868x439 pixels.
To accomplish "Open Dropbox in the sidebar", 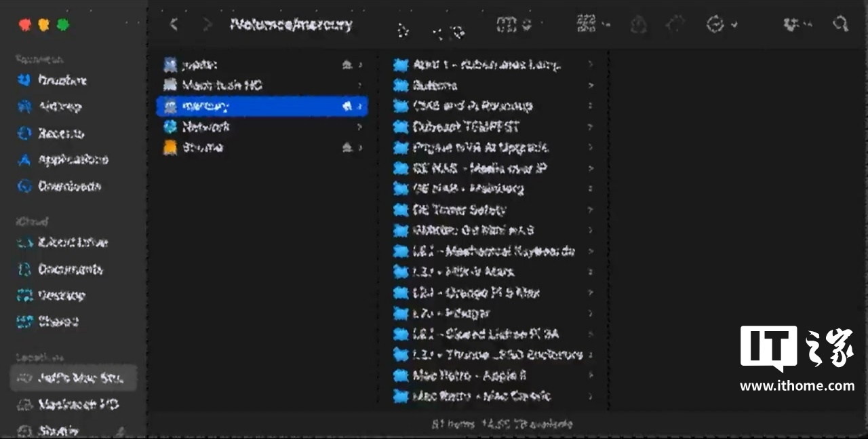I will (62, 80).
